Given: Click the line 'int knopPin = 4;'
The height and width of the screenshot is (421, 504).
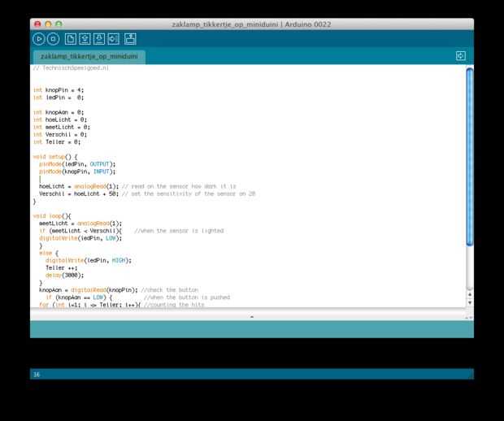Looking at the screenshot, I should click(59, 90).
